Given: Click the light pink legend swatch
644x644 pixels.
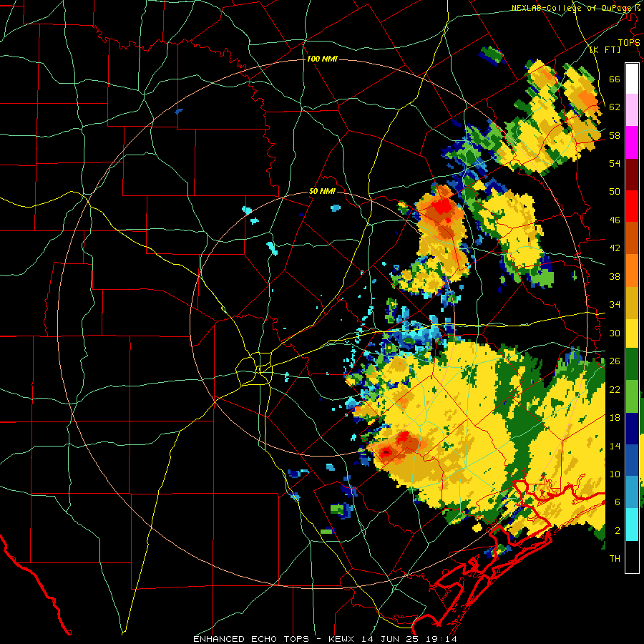Looking at the screenshot, I should [x=632, y=109].
